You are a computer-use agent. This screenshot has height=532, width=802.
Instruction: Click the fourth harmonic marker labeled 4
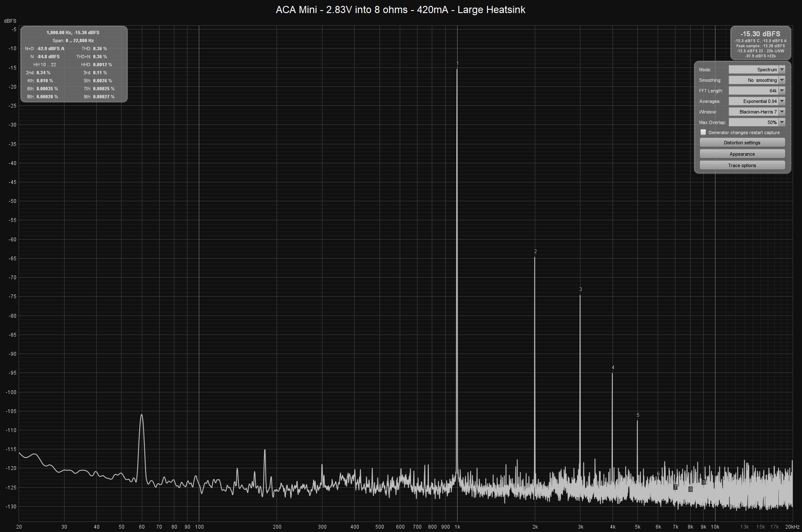coord(613,367)
